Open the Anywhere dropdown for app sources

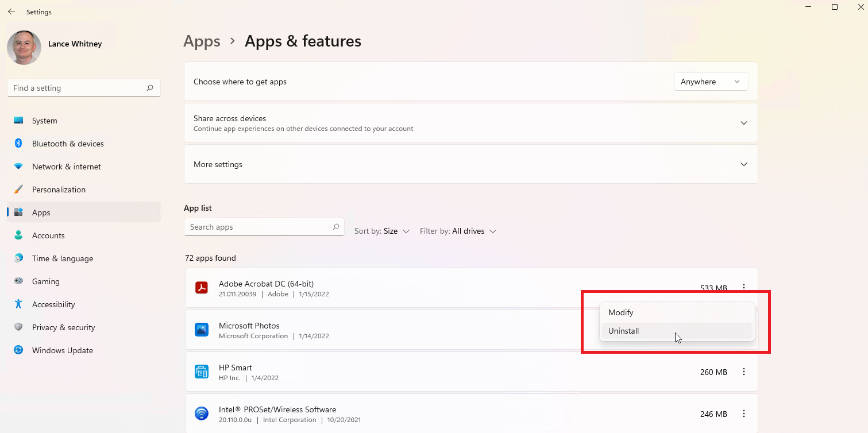711,82
